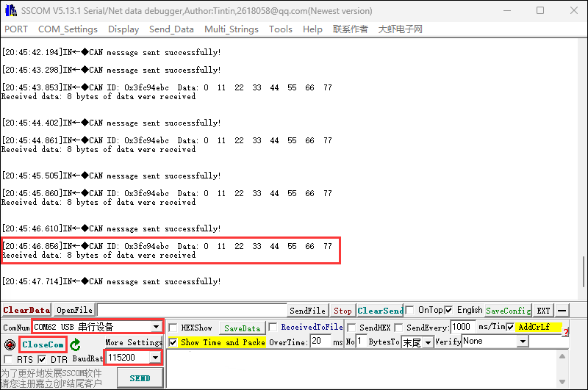The height and width of the screenshot is (390, 588).
Task: Open the Send_Data menu
Action: (x=171, y=29)
